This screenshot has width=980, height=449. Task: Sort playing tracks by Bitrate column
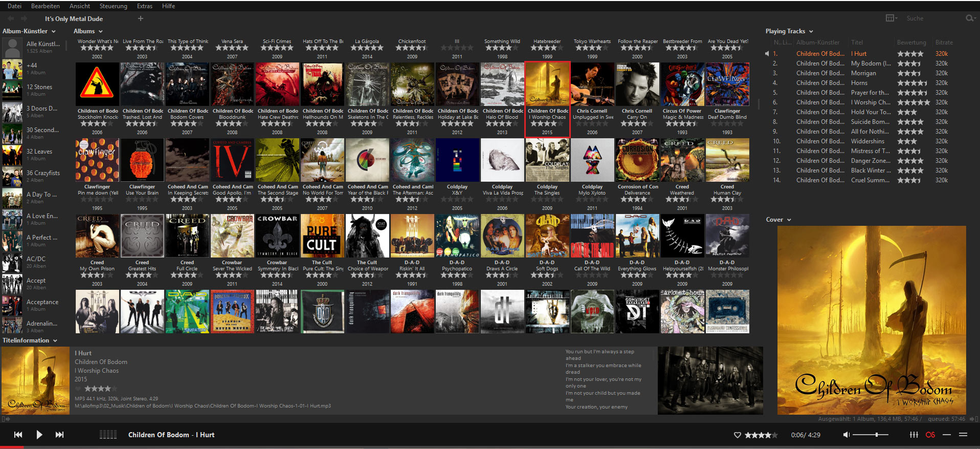944,42
